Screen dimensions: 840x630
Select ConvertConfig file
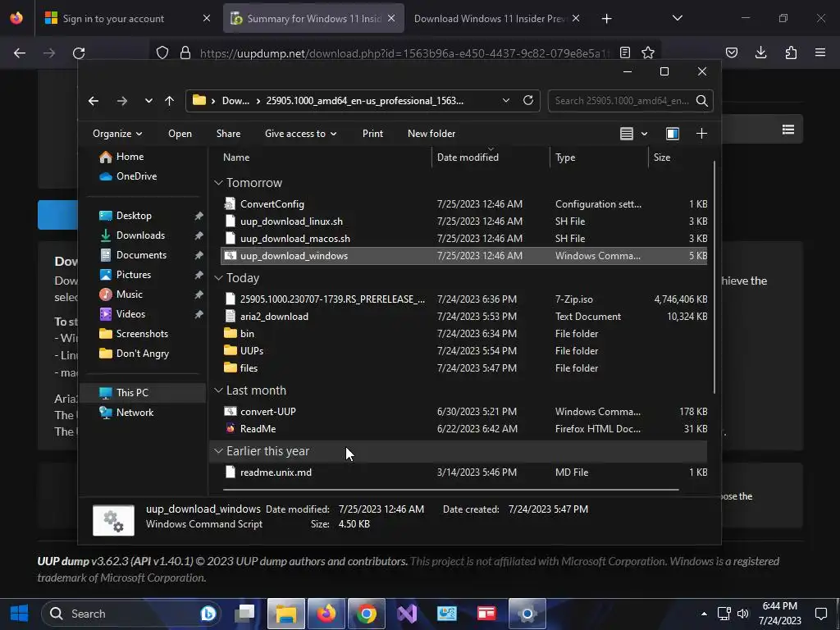272,204
